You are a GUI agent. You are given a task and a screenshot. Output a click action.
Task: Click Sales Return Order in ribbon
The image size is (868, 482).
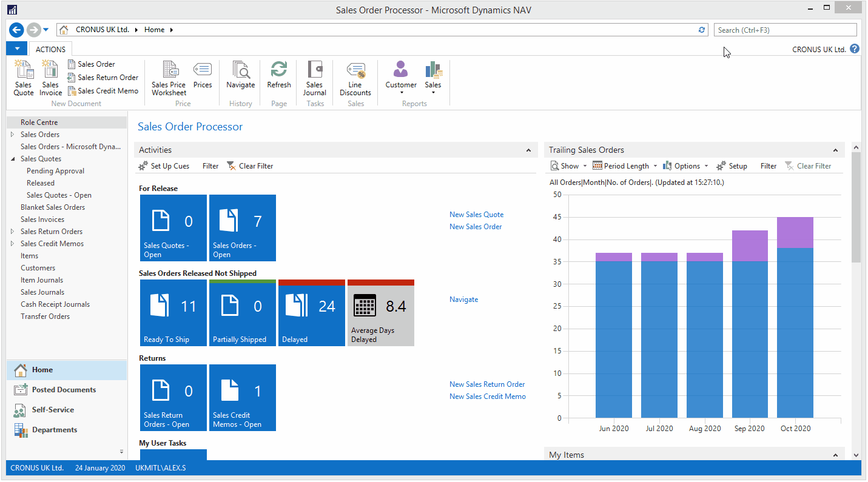point(103,78)
